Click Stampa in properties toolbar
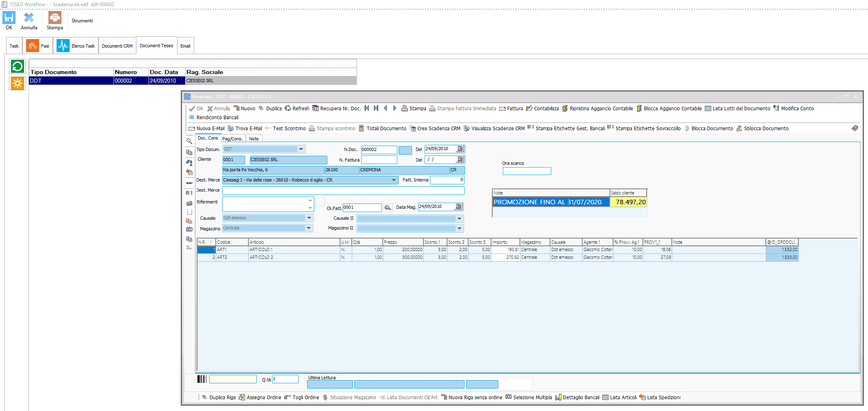 click(414, 108)
